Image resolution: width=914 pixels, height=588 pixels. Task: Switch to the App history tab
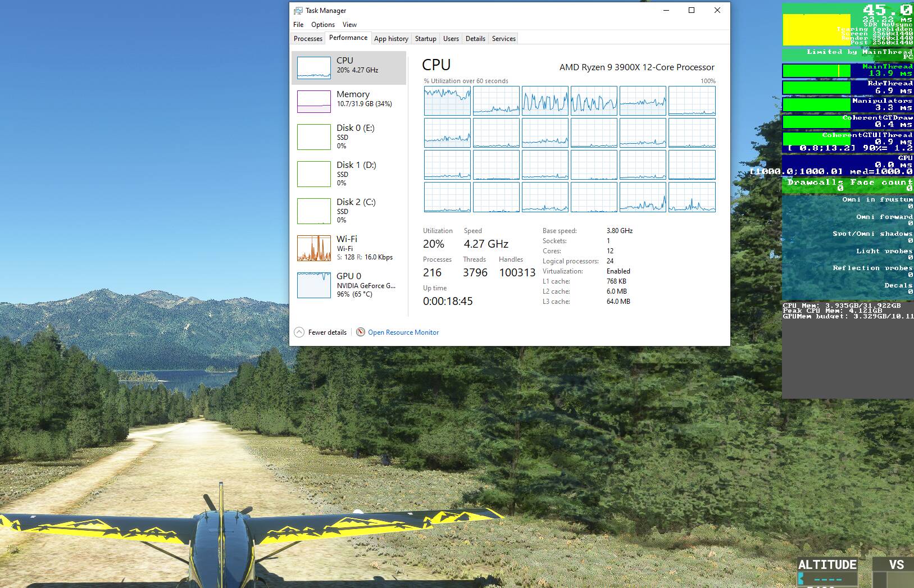point(391,39)
